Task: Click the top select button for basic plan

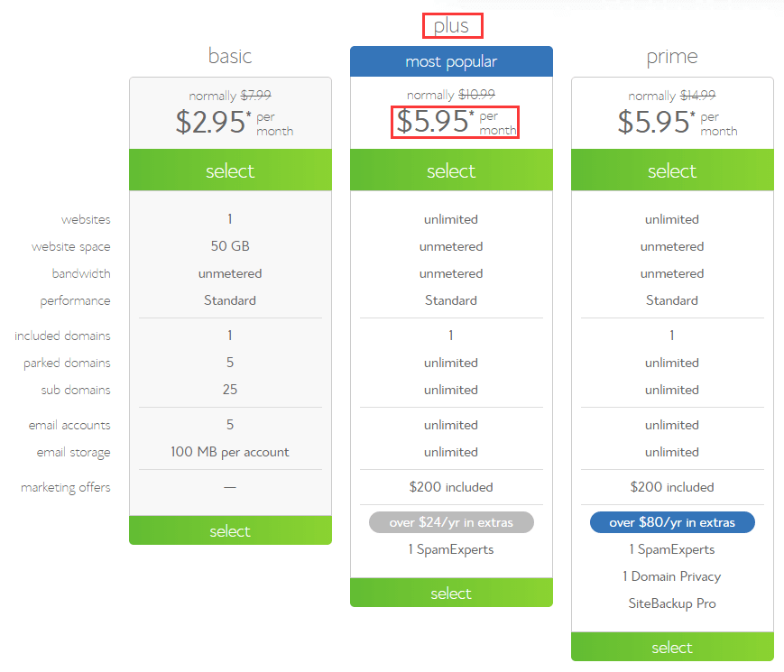Action: coord(230,170)
